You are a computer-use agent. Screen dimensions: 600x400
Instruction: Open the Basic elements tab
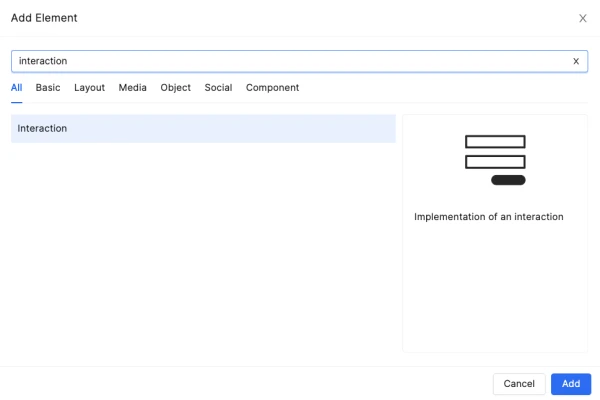click(x=48, y=88)
